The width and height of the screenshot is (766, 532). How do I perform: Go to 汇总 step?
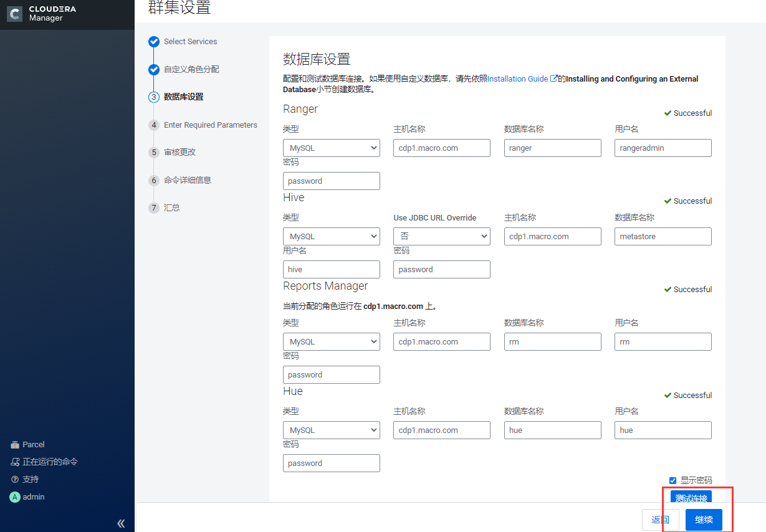tap(172, 208)
